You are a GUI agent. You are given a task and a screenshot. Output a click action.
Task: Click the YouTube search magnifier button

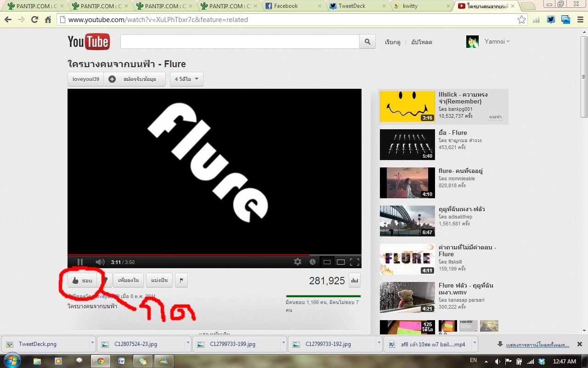pos(367,41)
